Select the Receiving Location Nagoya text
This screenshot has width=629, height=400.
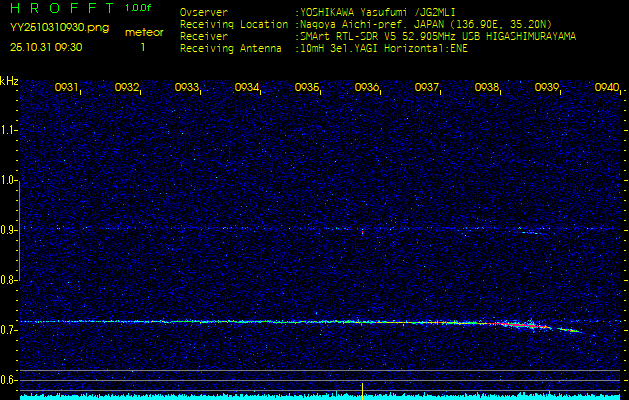point(420,25)
